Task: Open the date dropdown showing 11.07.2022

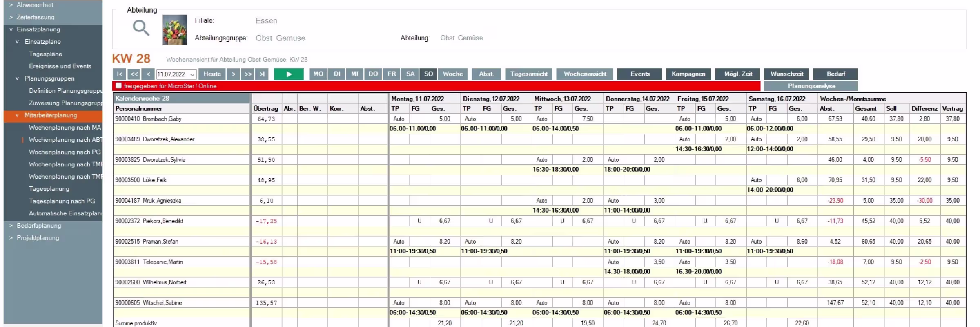Action: point(192,74)
